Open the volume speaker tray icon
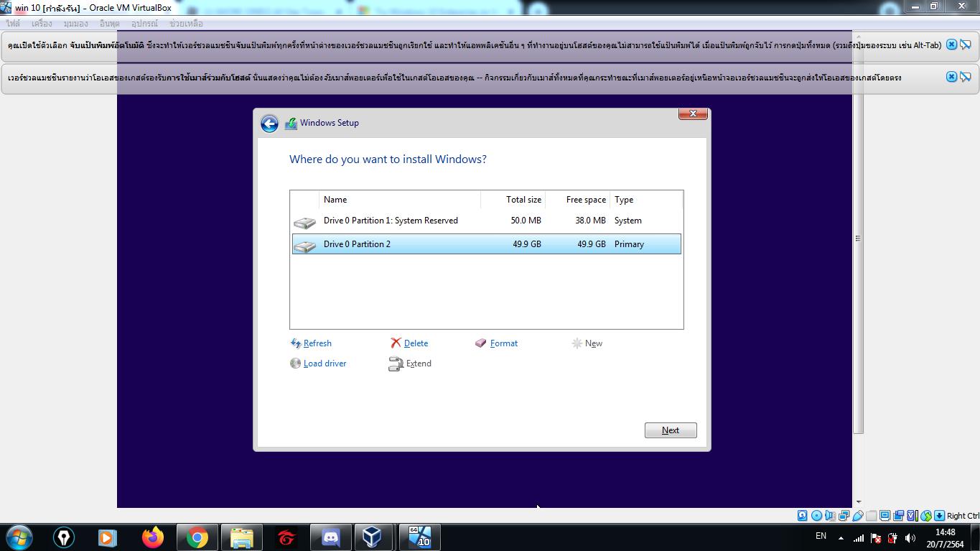This screenshot has height=551, width=980. (910, 538)
